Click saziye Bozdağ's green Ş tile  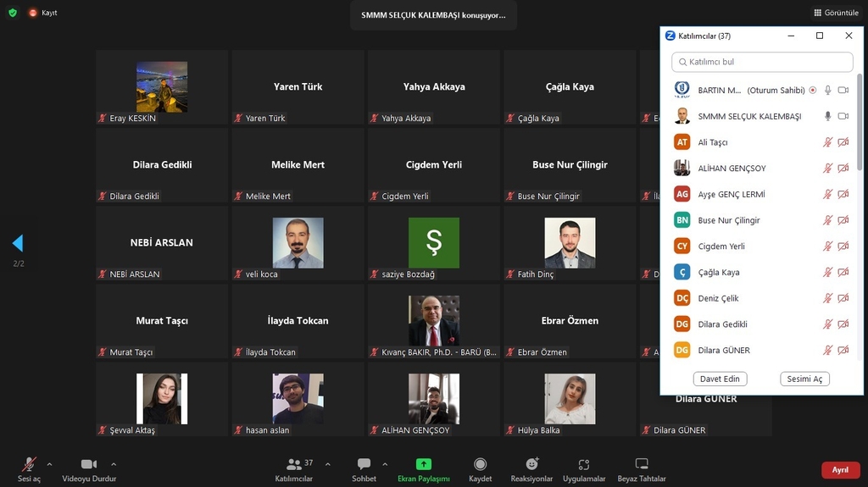click(x=433, y=243)
